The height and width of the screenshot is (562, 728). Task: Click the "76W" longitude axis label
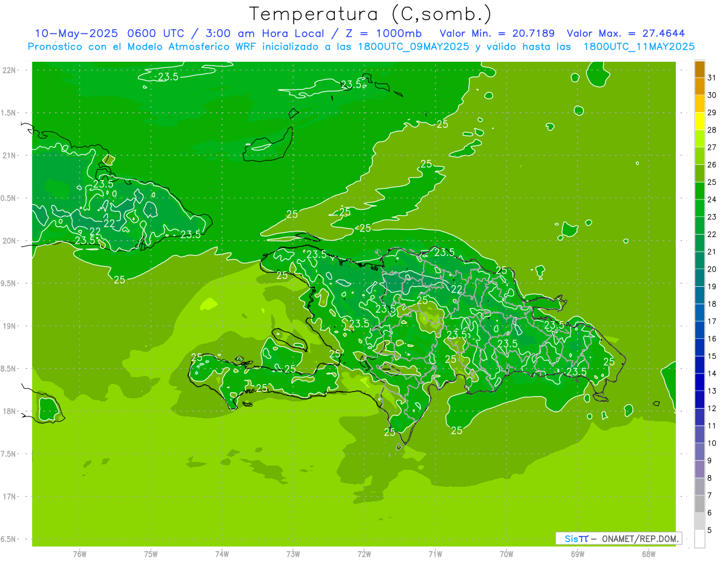pos(79,554)
